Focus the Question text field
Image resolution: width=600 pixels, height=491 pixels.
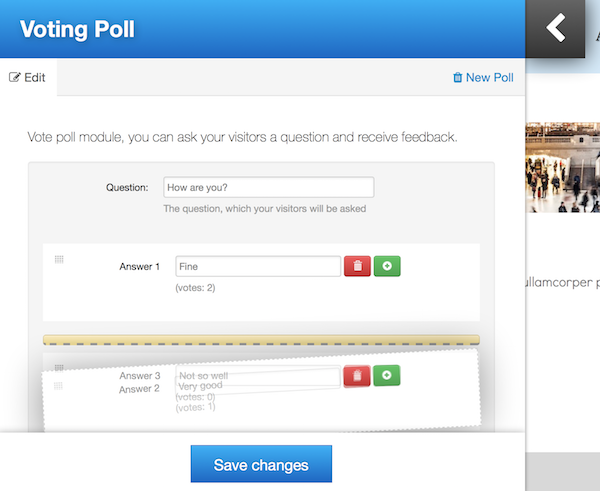268,187
